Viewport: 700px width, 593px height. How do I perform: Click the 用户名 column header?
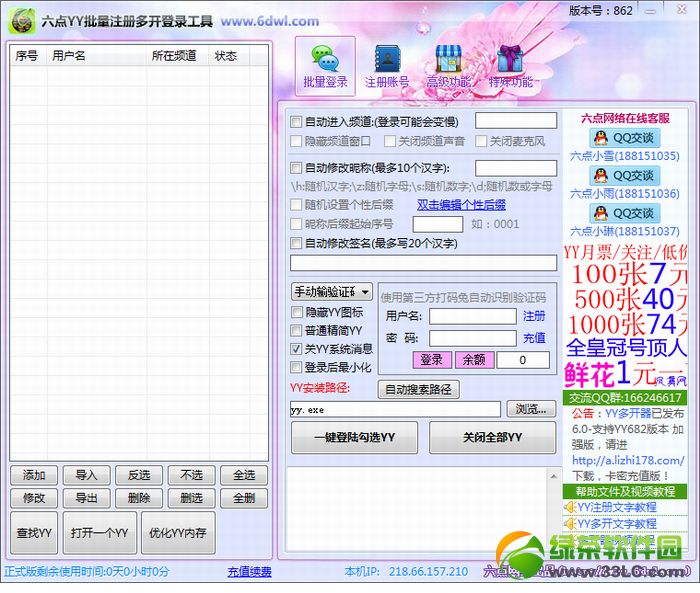point(97,56)
